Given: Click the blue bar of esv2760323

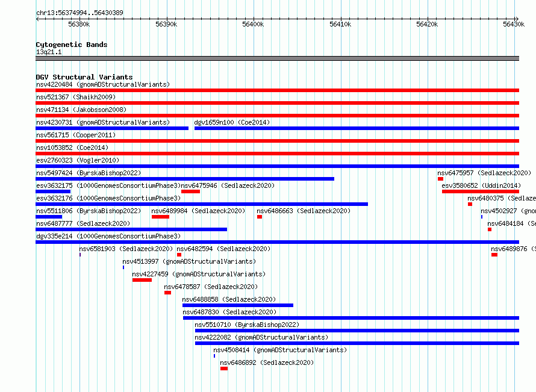Looking at the screenshot, I should (277, 166).
